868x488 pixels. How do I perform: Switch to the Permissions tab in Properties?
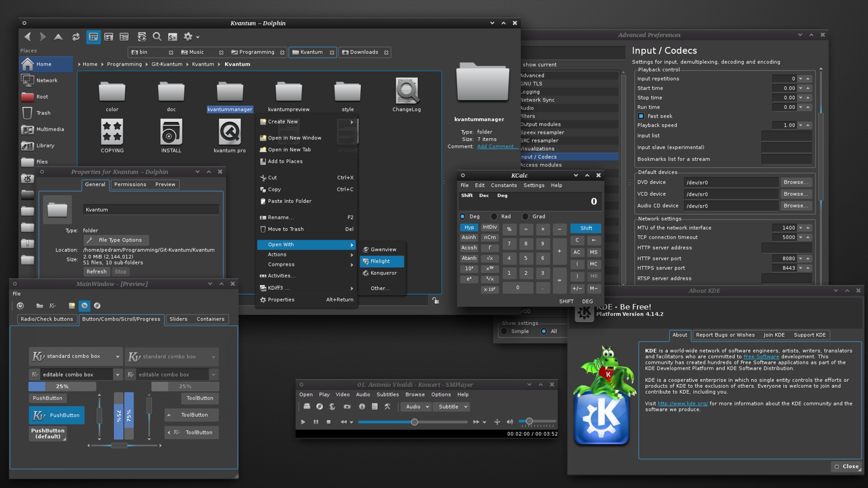(x=130, y=184)
